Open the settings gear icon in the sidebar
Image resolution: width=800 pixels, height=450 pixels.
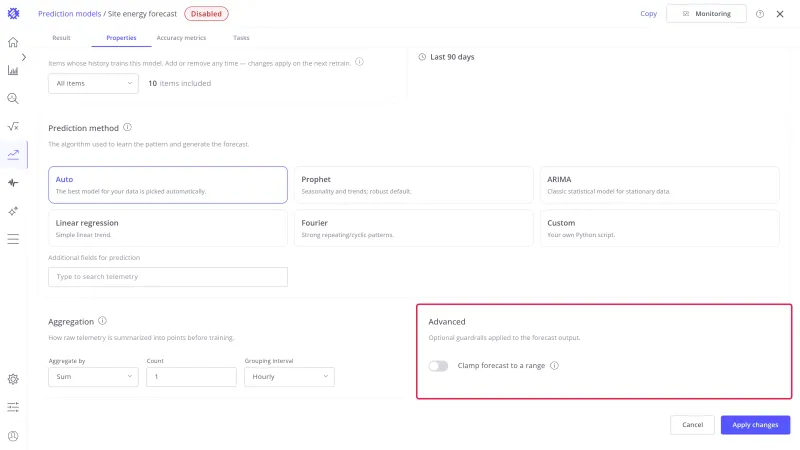coord(13,379)
